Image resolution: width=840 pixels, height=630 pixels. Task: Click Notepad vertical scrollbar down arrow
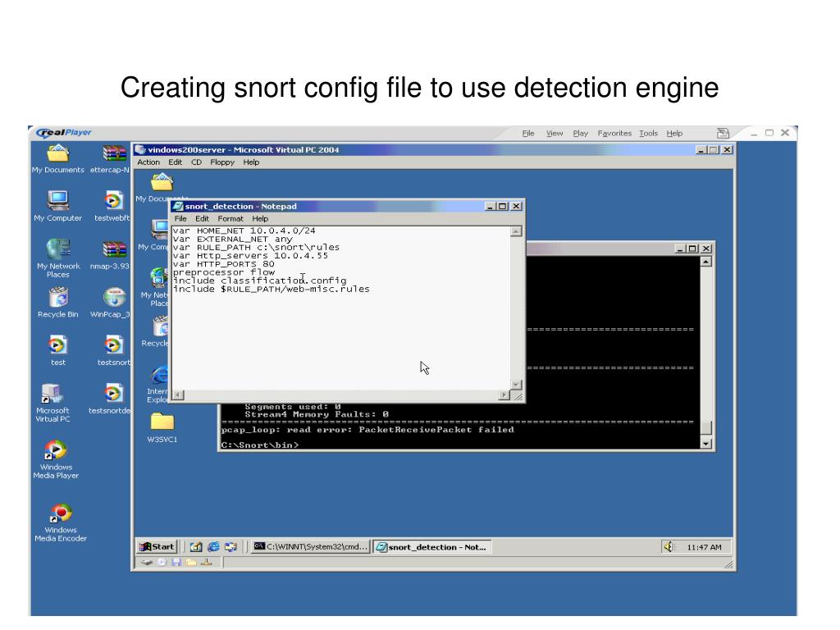[x=516, y=385]
